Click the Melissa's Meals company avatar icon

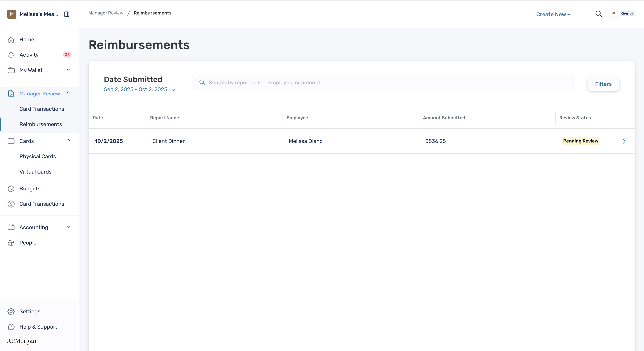click(12, 14)
